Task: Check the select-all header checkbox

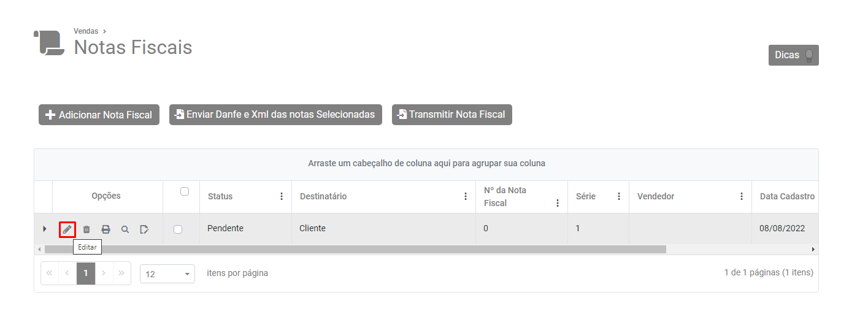Action: (185, 191)
